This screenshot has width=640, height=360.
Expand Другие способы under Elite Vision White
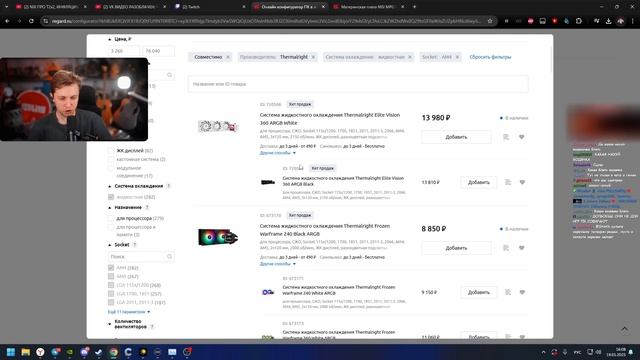(x=278, y=153)
